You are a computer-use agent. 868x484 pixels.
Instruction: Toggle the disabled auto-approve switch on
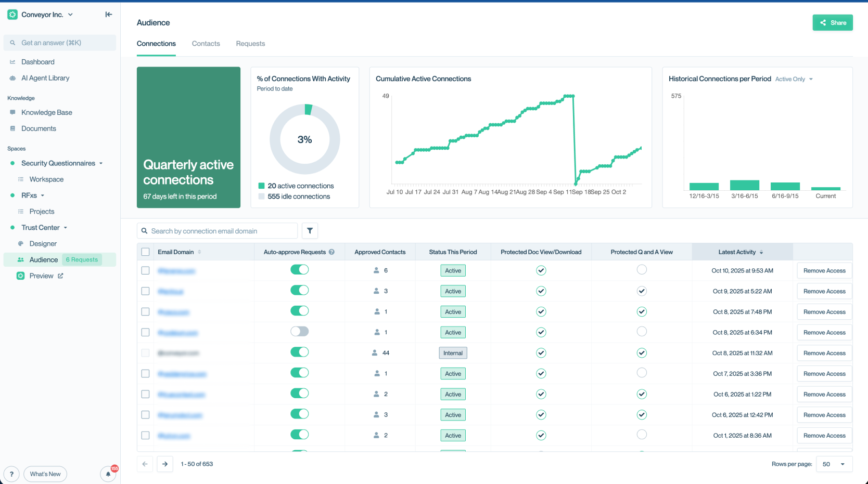[299, 332]
